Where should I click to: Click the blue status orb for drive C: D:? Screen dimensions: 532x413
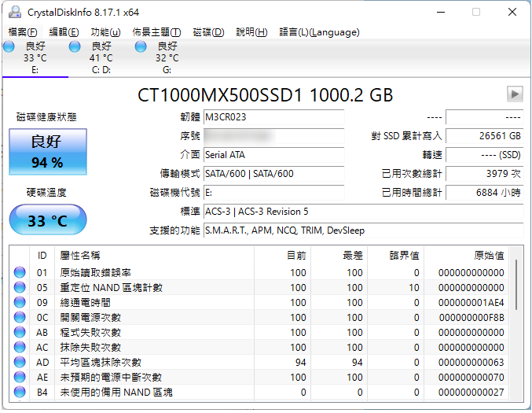[75, 46]
